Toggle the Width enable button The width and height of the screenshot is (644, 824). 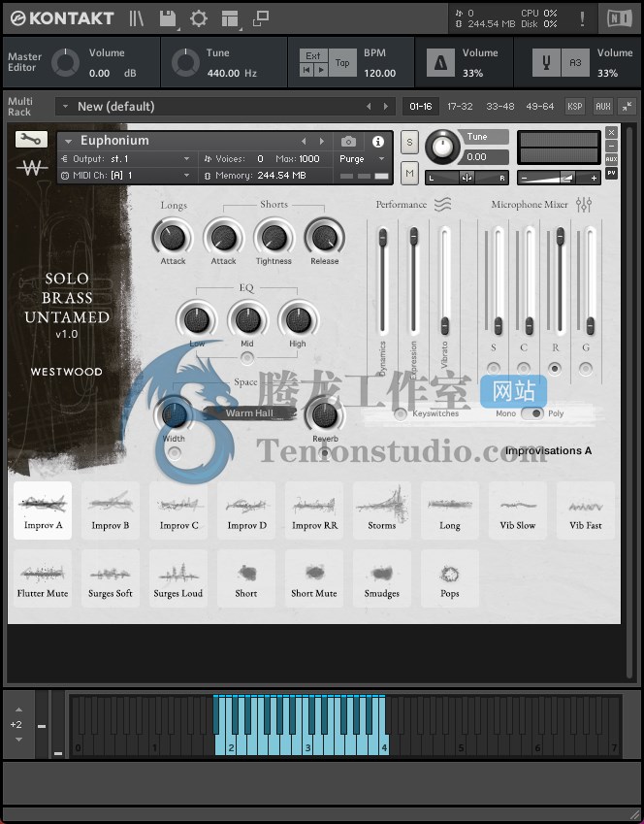point(174,452)
